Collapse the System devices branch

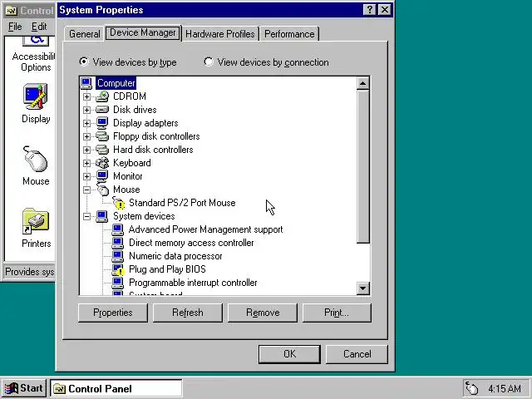click(86, 216)
